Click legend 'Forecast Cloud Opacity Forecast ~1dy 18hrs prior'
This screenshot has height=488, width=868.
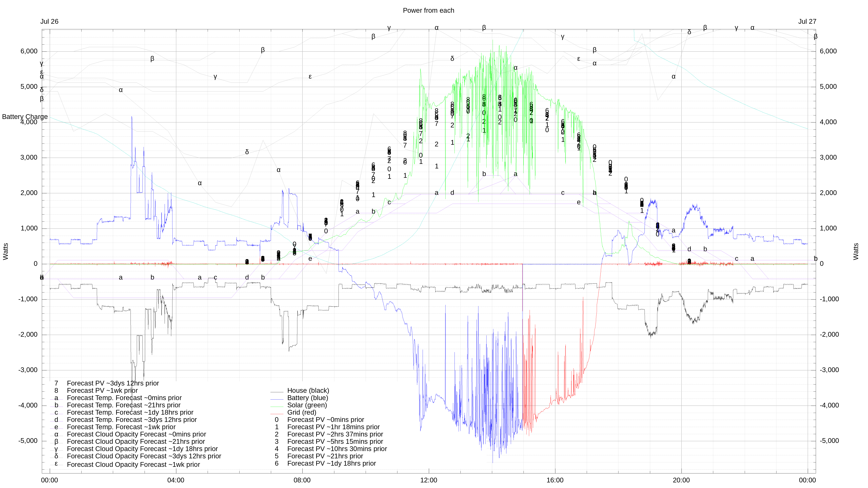[142, 449]
